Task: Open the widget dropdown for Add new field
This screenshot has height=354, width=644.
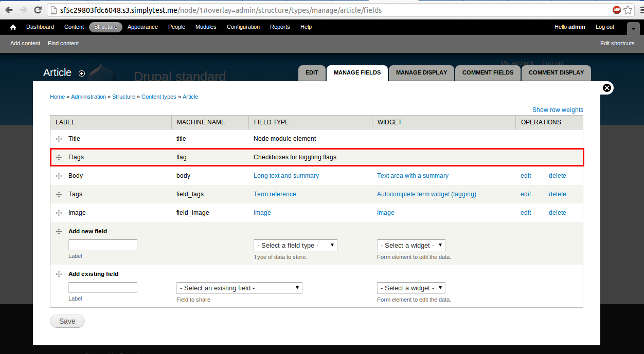Action: pos(411,245)
